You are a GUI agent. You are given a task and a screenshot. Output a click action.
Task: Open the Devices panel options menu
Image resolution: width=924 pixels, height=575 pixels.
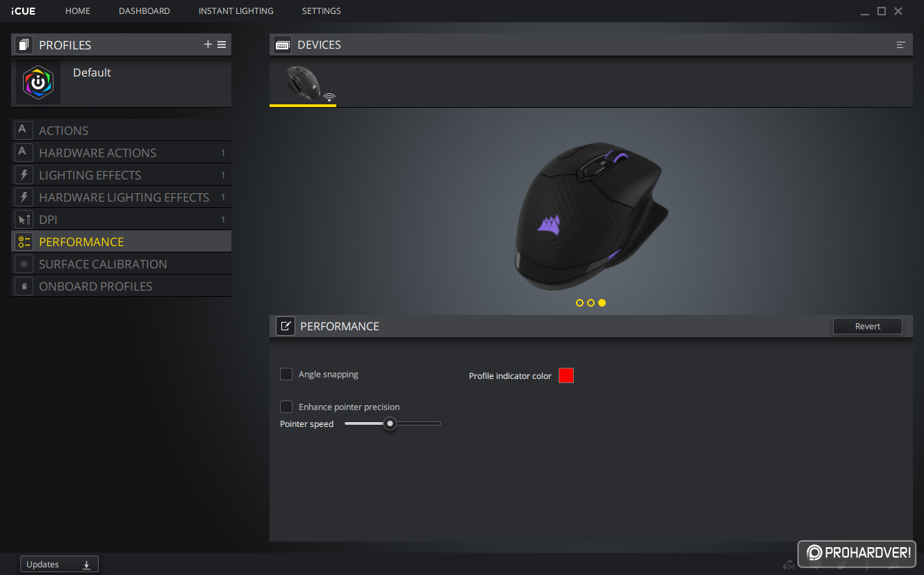coord(901,44)
